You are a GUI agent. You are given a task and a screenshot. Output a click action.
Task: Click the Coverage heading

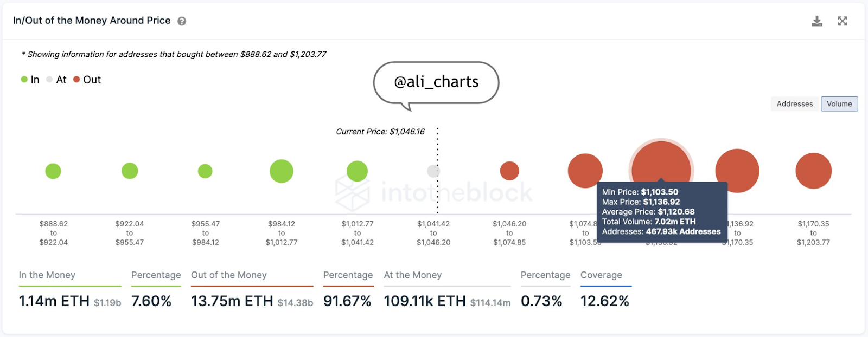tap(601, 275)
